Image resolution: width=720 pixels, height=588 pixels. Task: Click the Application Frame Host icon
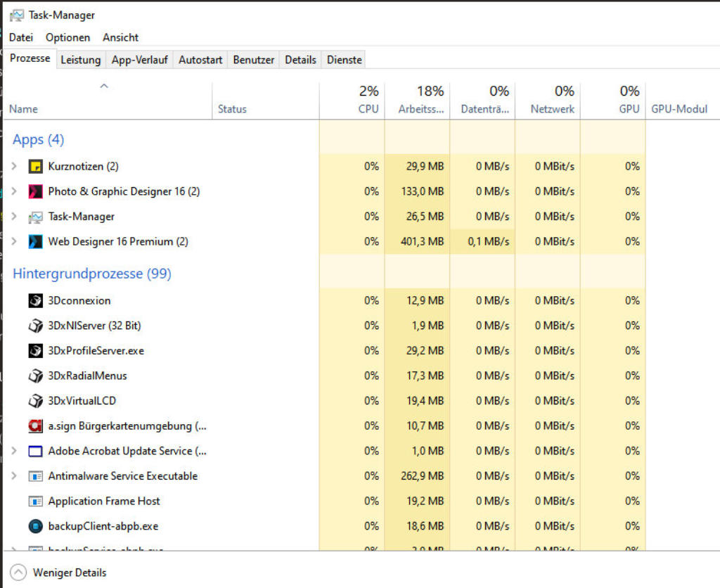35,501
